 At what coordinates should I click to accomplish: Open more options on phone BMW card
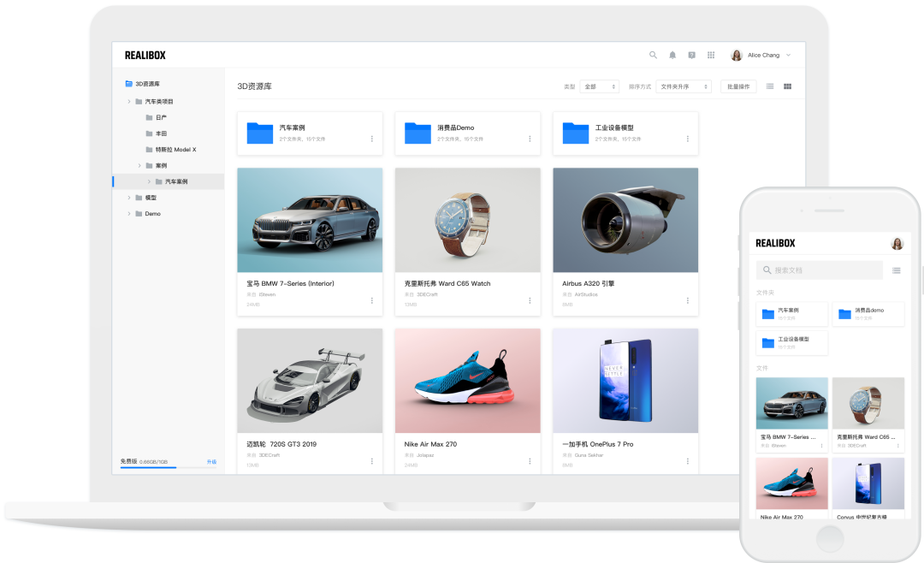click(x=821, y=446)
